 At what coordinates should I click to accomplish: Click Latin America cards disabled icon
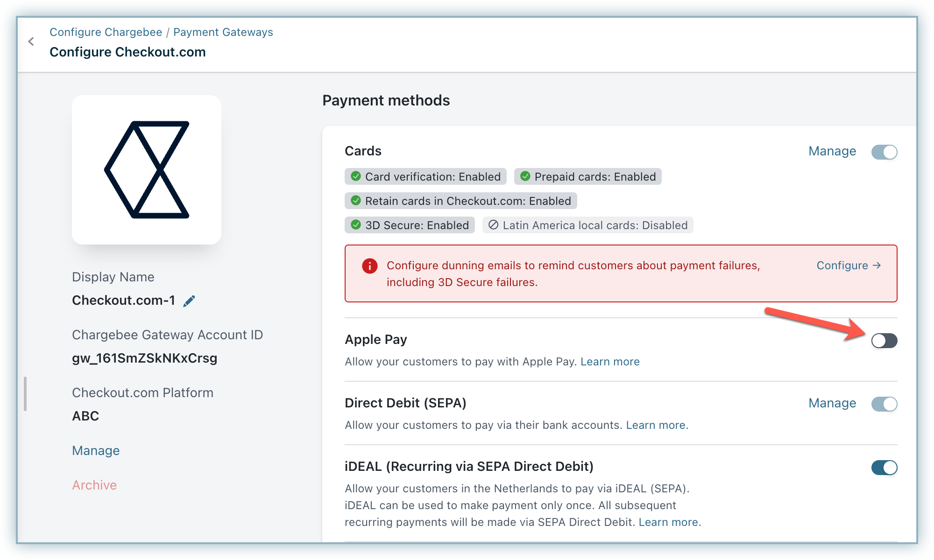point(493,225)
